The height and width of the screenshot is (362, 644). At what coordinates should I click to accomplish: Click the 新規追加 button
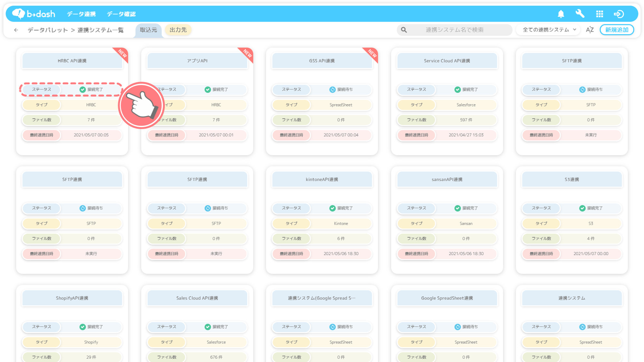click(617, 30)
